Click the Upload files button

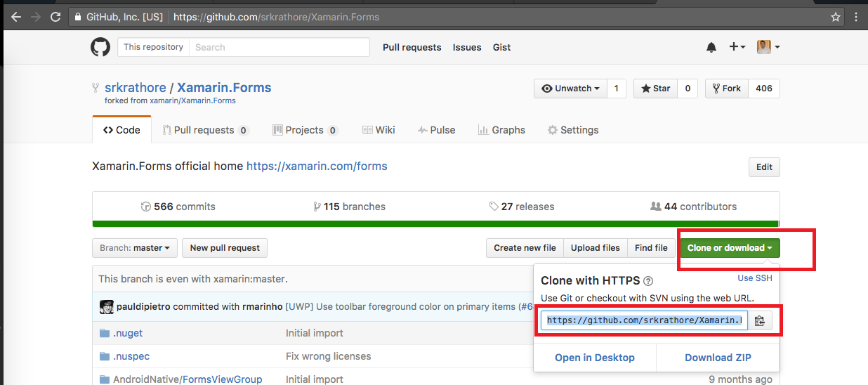(596, 248)
